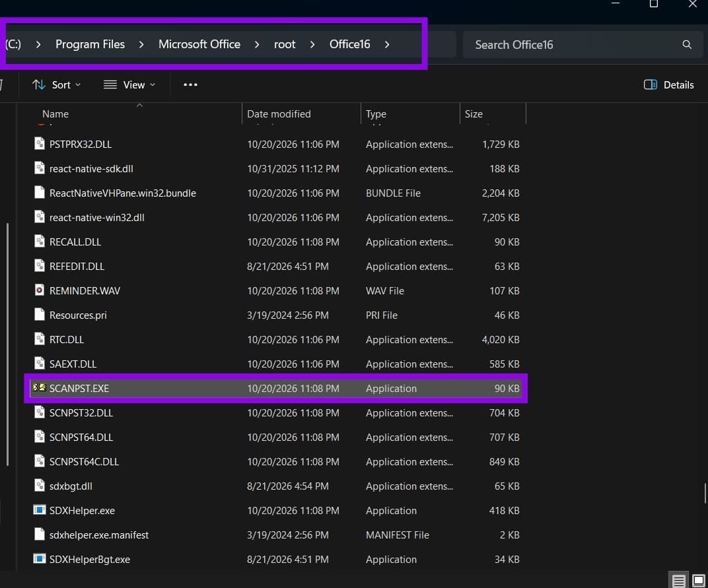Toggle the Details pane button

[669, 85]
